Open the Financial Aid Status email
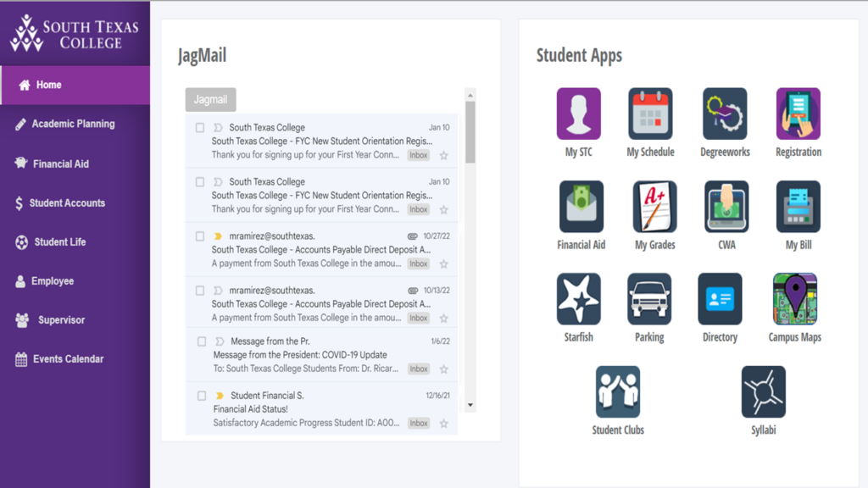 click(x=321, y=409)
